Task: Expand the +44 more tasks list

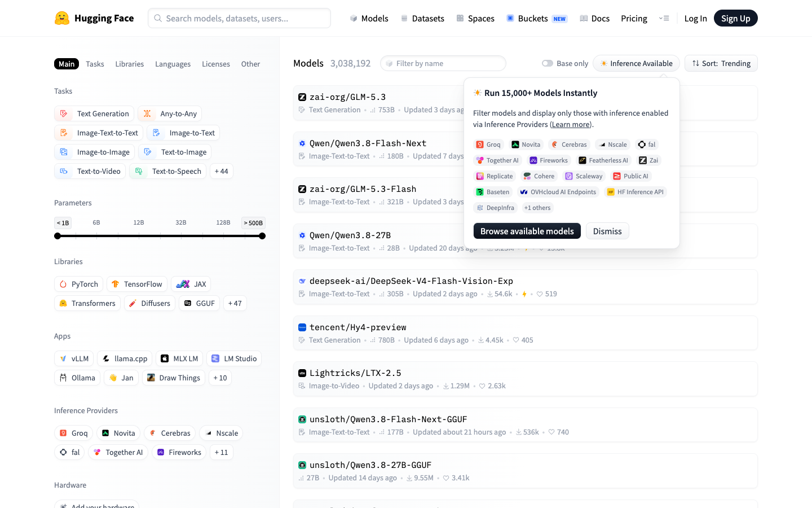Action: (x=221, y=171)
